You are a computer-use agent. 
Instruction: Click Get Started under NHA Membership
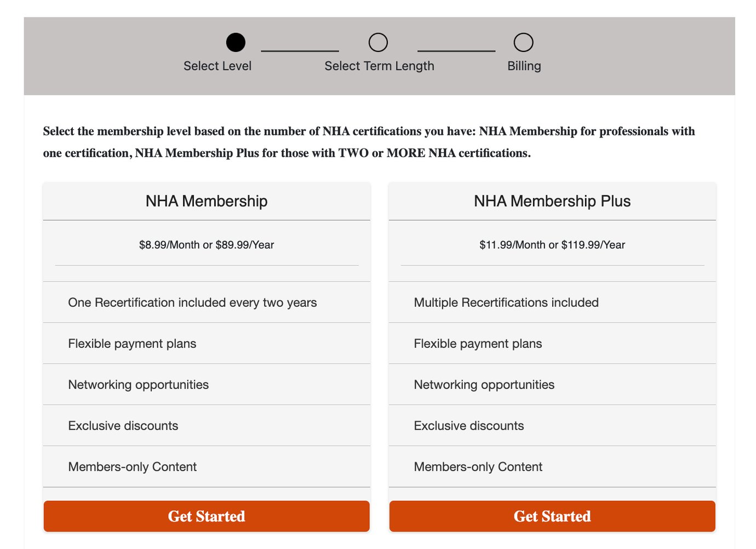(x=207, y=516)
